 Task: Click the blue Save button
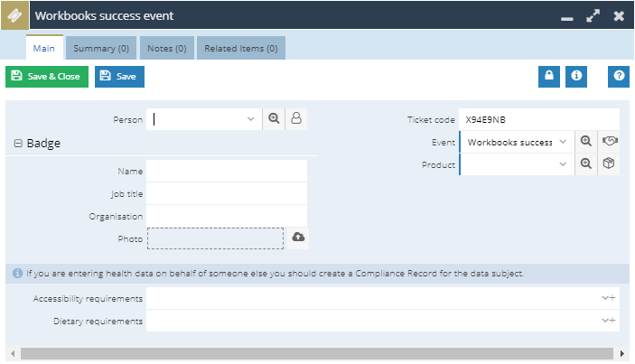pyautogui.click(x=119, y=77)
